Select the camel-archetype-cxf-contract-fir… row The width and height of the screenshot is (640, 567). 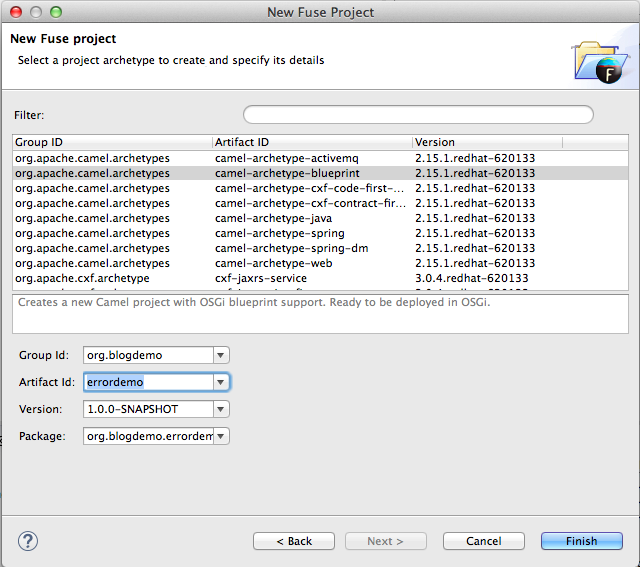320,203
